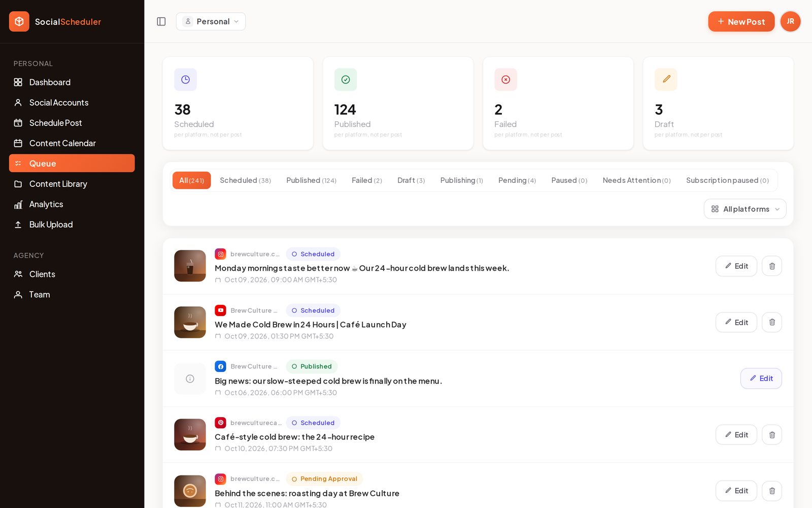
Task: Switch to Failed (2) tab
Action: coord(366,180)
